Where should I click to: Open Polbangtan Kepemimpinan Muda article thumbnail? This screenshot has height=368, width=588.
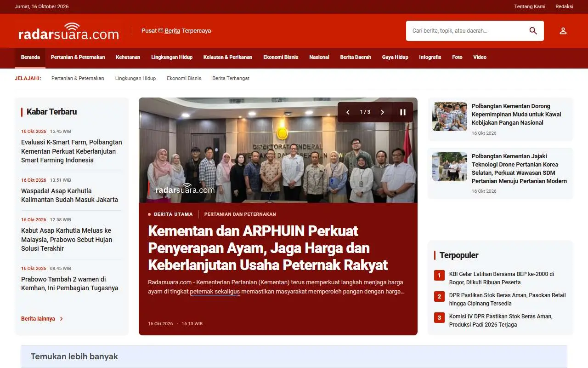point(450,117)
